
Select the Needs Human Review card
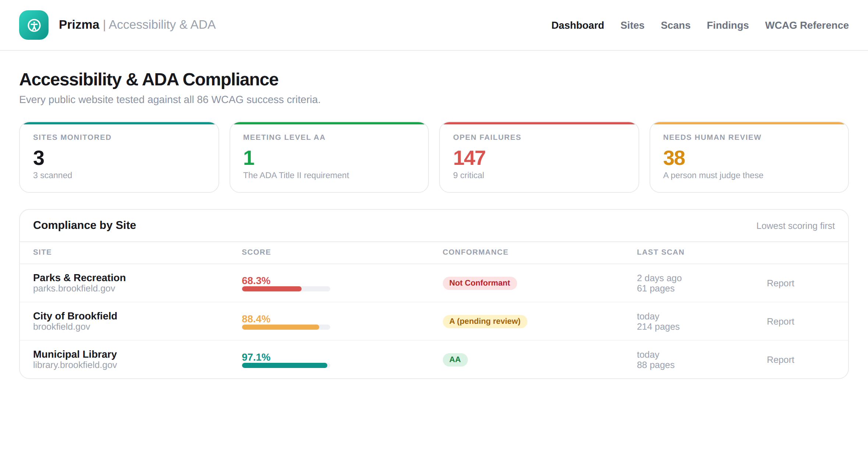click(749, 157)
